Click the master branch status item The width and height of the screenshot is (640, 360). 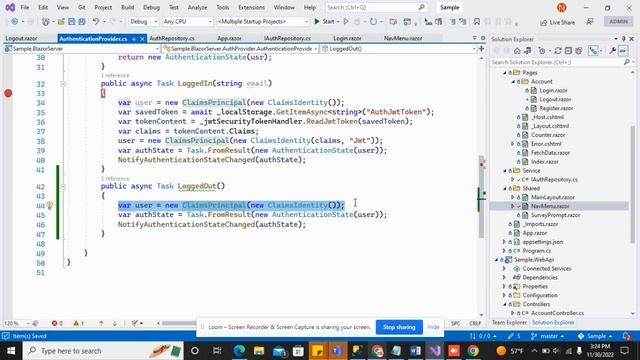click(547, 336)
